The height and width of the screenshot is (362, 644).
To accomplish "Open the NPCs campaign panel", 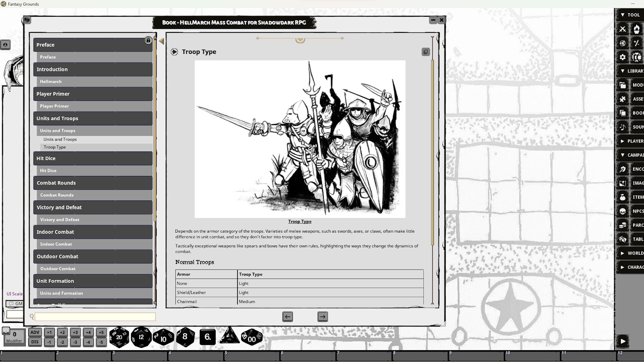I will (623, 211).
